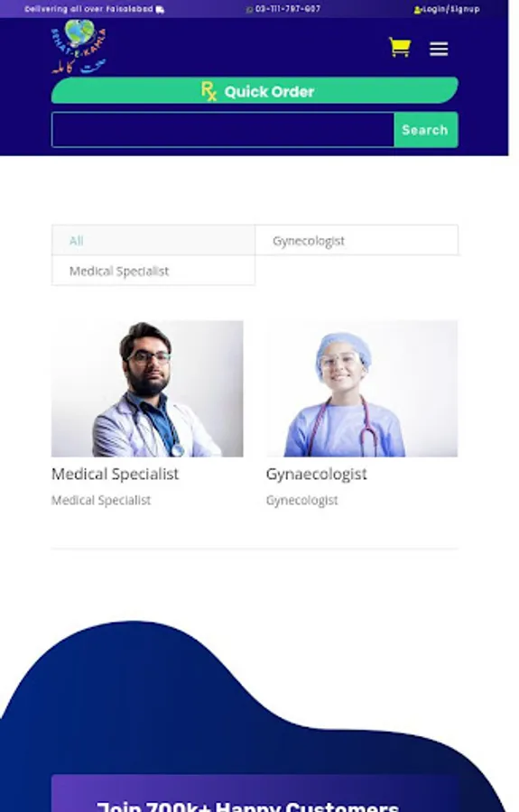Call the 03-111-797-907 phone number
Image resolution: width=519 pixels, height=812 pixels.
(288, 9)
